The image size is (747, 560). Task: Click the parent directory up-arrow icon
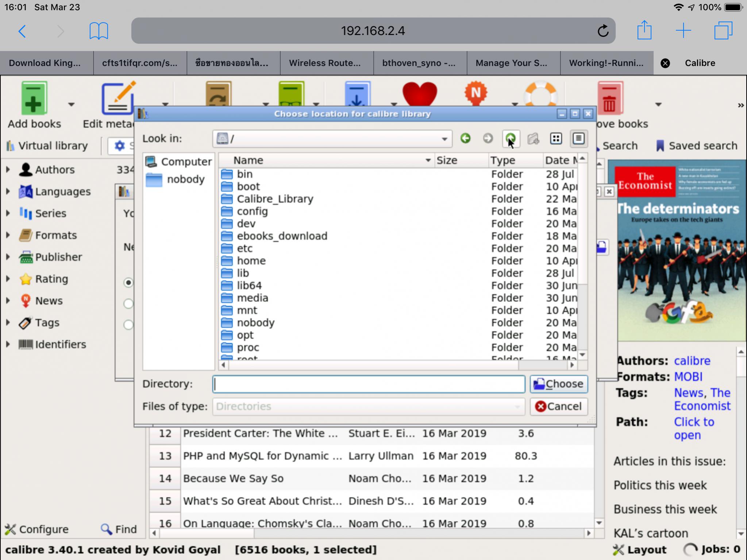[x=511, y=139]
